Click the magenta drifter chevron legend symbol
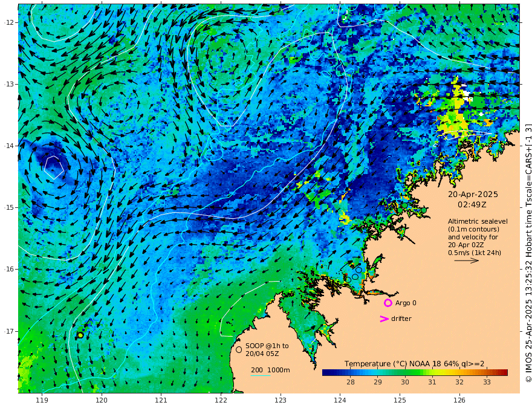532x411 pixels. [x=384, y=319]
